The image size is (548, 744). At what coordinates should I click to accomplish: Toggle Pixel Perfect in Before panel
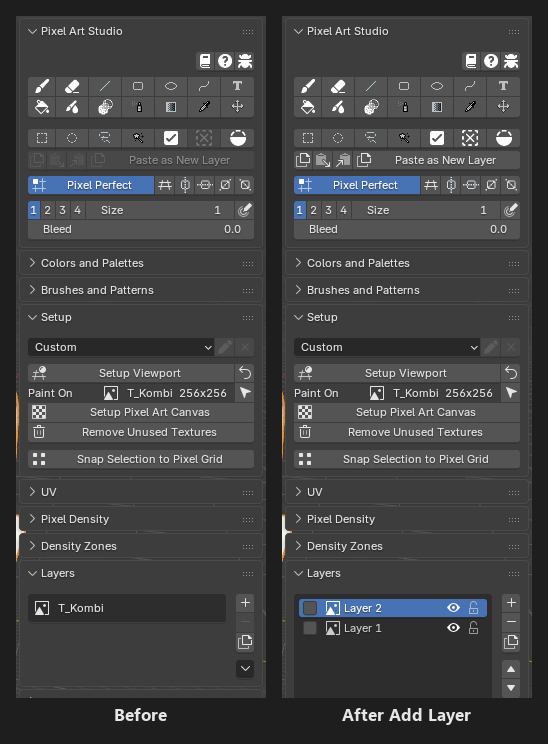tap(91, 185)
